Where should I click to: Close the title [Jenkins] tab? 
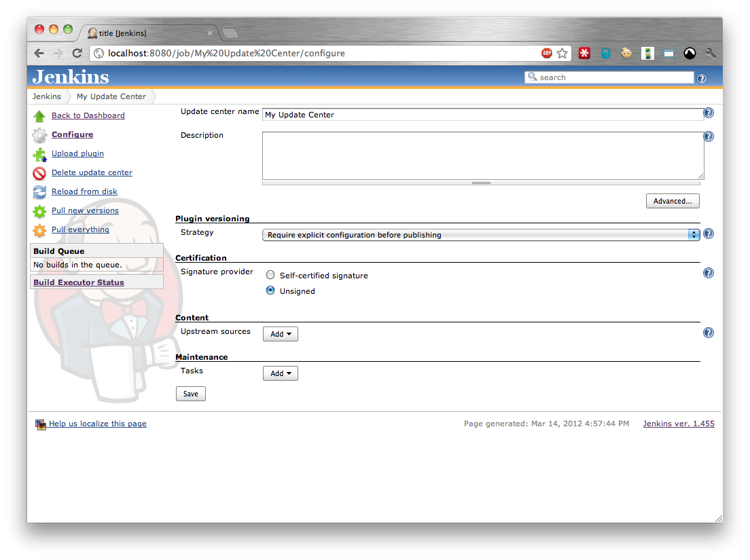209,33
